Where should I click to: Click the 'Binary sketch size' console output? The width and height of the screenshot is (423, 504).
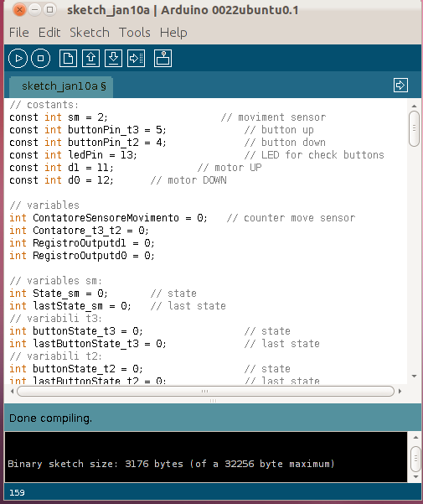coord(171,464)
